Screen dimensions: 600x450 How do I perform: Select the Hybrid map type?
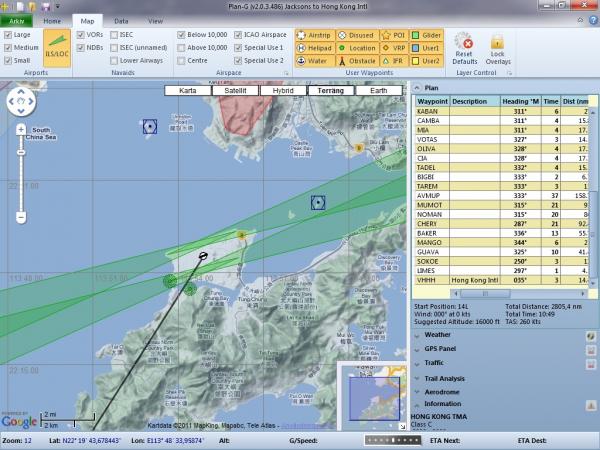point(283,90)
